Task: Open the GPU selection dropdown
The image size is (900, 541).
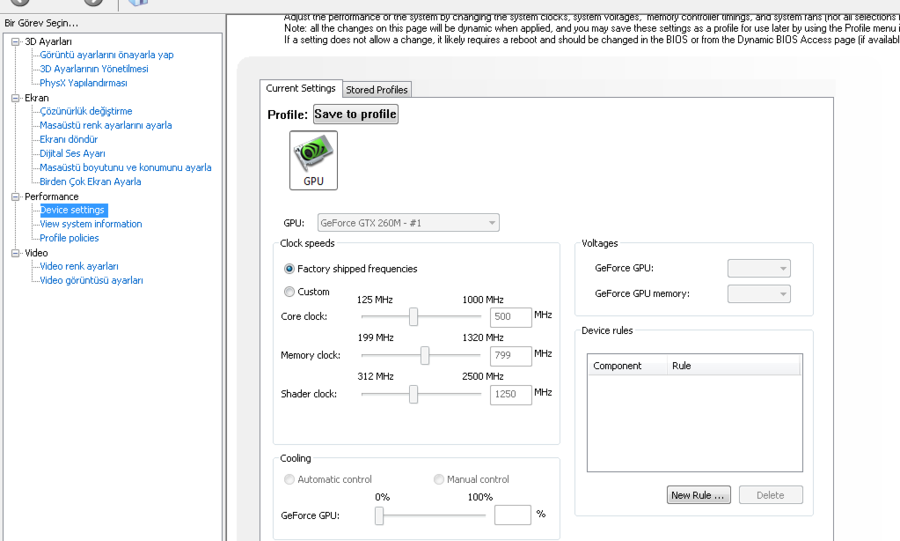Action: pyautogui.click(x=408, y=223)
